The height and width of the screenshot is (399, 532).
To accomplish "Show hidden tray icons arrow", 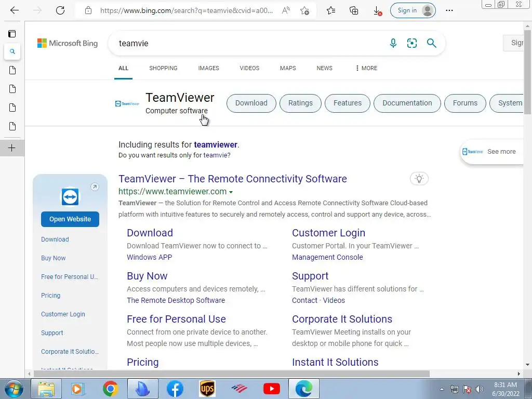I will pos(442,390).
